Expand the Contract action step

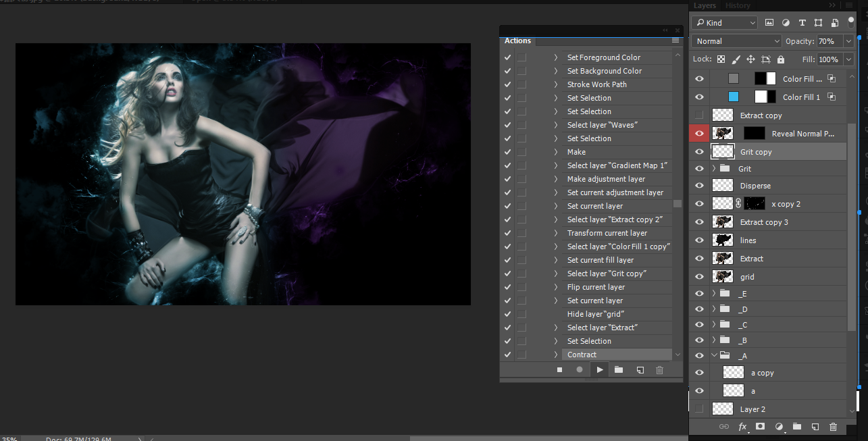pyautogui.click(x=557, y=355)
